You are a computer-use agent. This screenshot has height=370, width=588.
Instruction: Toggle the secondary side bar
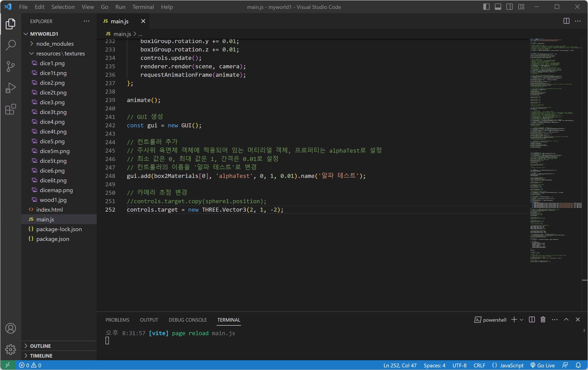point(509,7)
